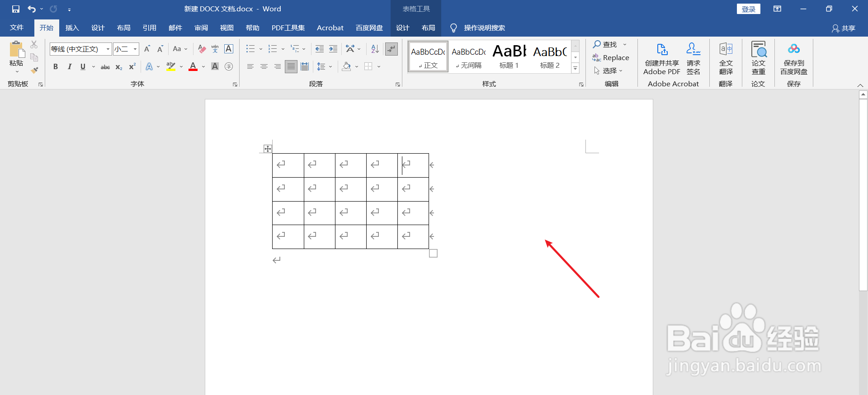Open the bullet list dropdown arrow

[261, 49]
